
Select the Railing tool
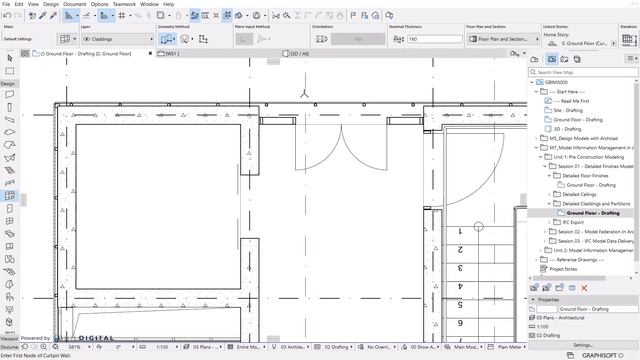click(x=9, y=183)
